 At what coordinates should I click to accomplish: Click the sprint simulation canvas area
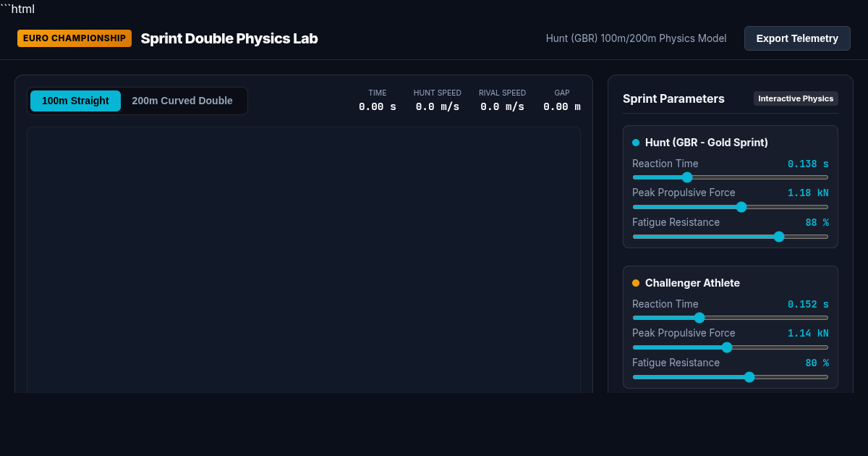click(304, 261)
